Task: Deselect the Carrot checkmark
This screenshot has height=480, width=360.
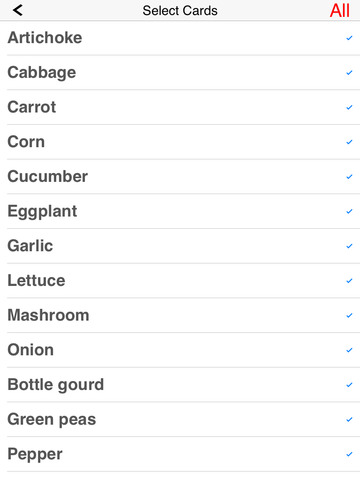Action: [x=349, y=107]
